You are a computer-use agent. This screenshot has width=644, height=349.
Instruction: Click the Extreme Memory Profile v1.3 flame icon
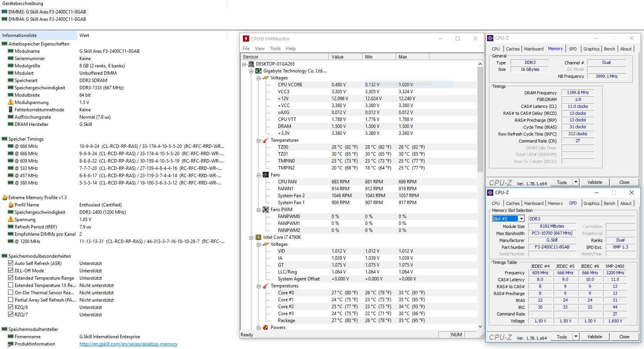click(5, 198)
